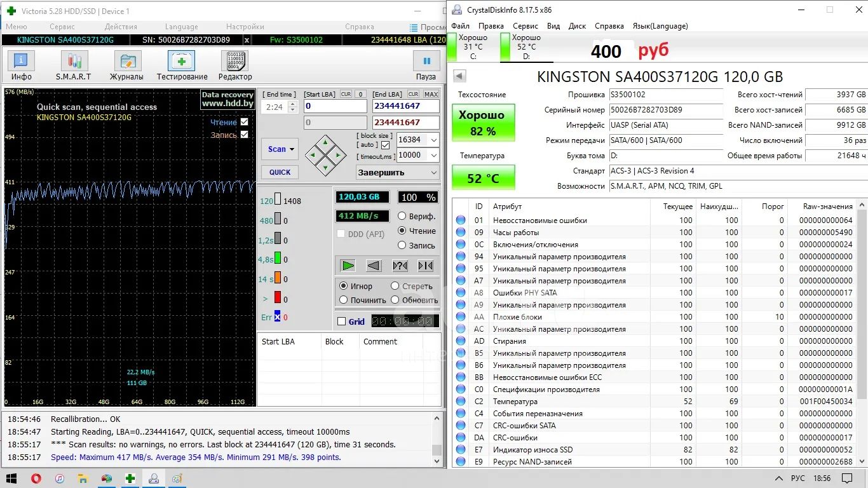Open File Explorer from the taskbar
This screenshot has height=488, width=868.
tap(83, 478)
